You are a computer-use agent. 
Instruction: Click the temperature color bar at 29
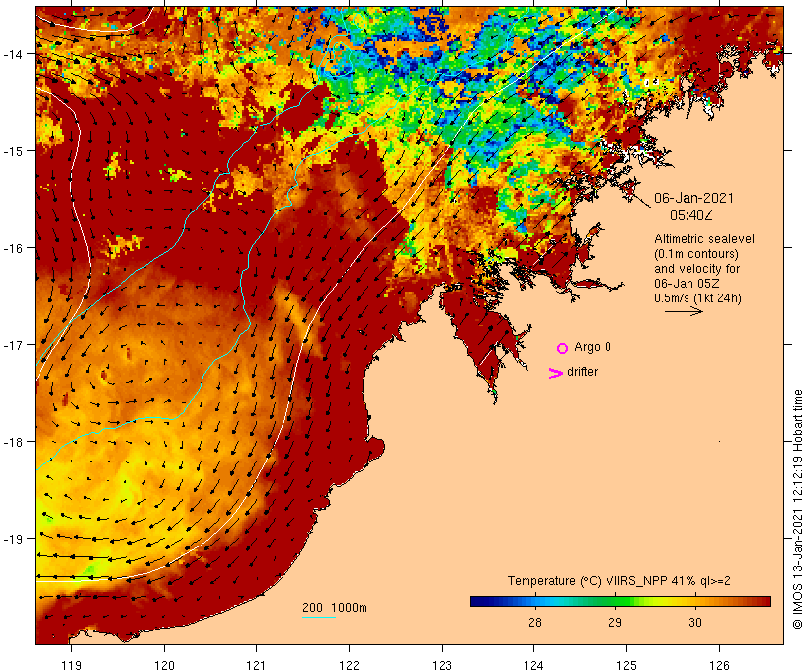[x=614, y=601]
